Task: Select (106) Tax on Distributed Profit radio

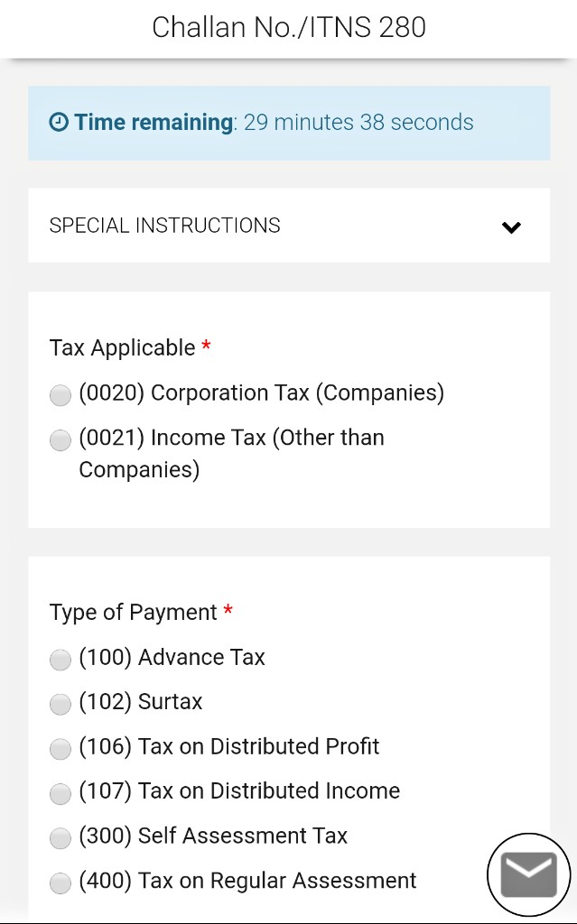Action: [60, 749]
